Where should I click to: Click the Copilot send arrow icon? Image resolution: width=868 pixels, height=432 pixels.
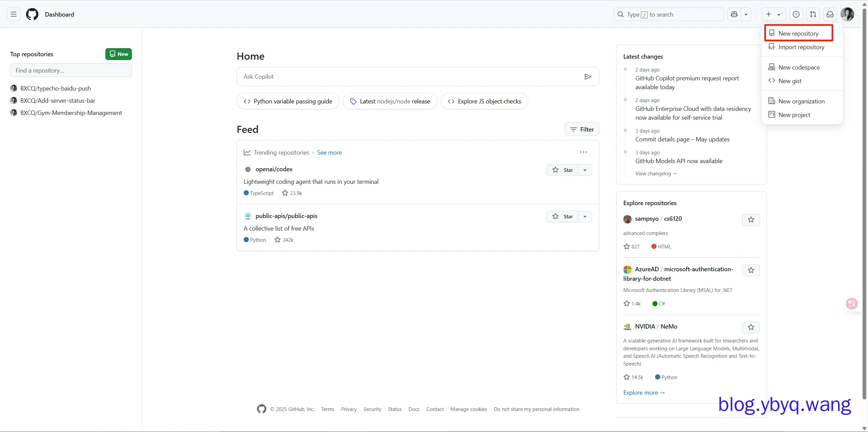click(x=588, y=77)
